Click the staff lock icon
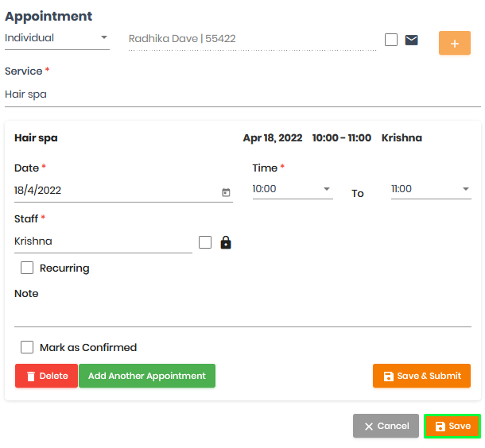Image resolution: width=485 pixels, height=448 pixels. point(226,242)
